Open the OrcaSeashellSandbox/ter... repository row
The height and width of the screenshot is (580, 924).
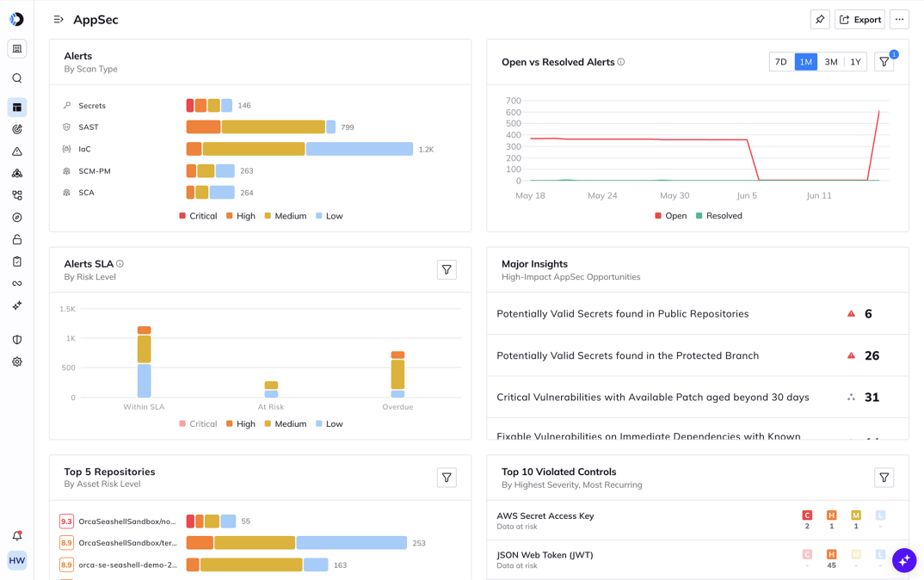260,543
